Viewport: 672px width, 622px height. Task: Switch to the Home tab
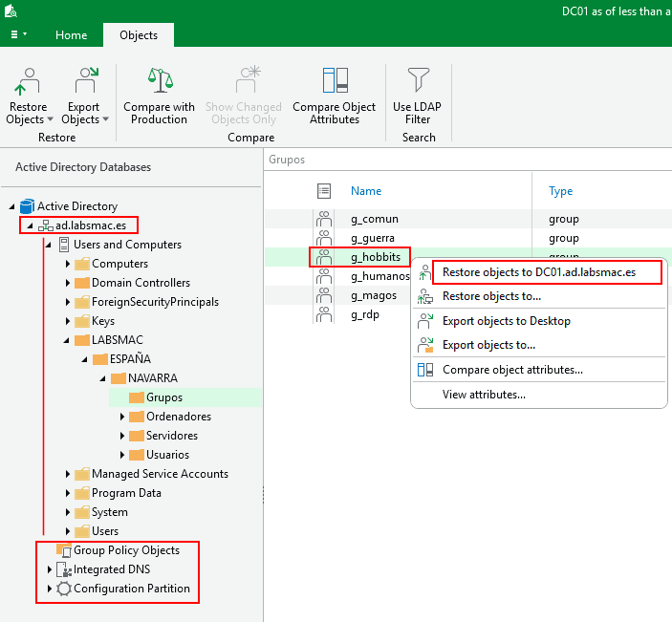[x=71, y=35]
